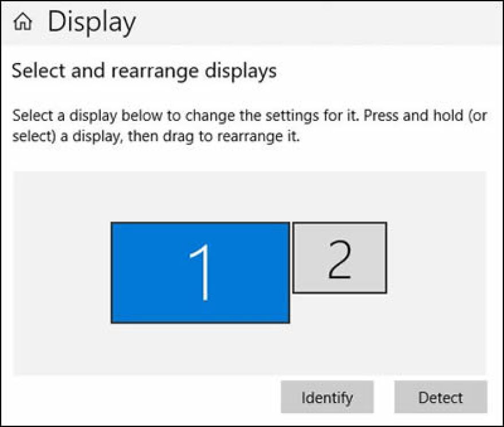Click the numeral 2 inside the gray monitor

(339, 259)
